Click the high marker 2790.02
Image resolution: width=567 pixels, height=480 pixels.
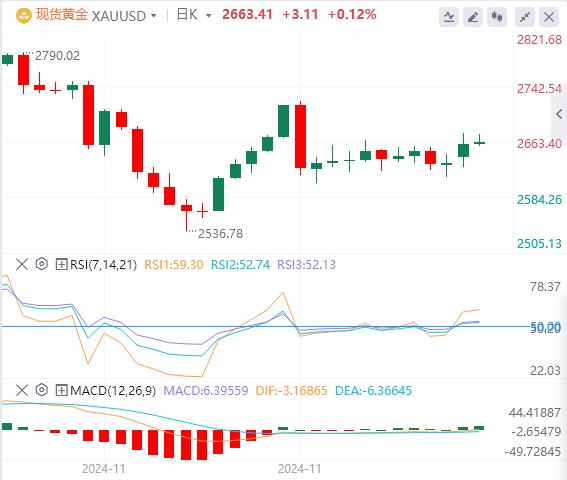click(x=57, y=56)
